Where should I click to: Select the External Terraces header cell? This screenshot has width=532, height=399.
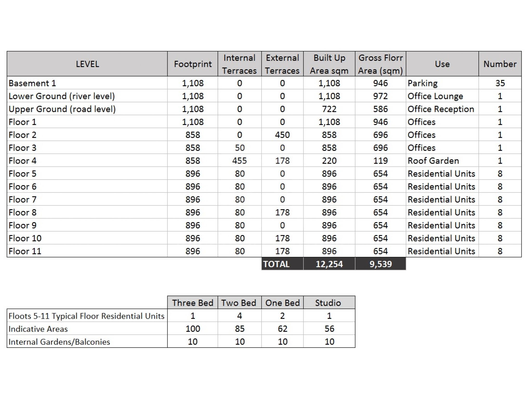[282, 64]
